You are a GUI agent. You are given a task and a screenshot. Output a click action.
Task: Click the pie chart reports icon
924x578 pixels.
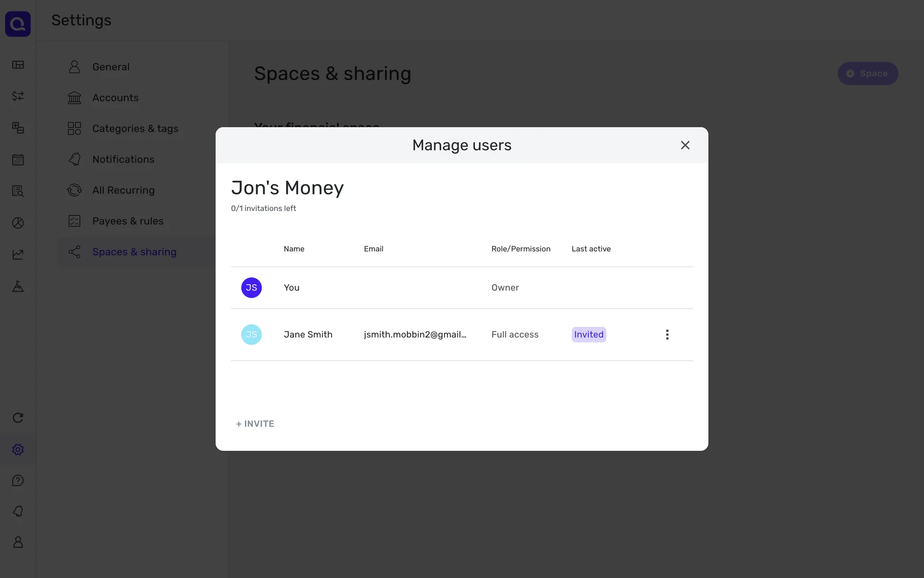(18, 223)
